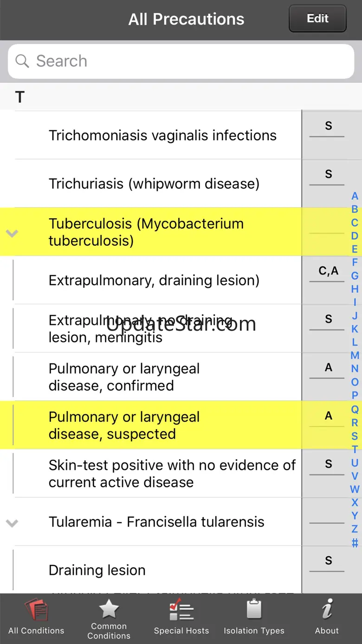Jump to letter M in index

tap(355, 356)
